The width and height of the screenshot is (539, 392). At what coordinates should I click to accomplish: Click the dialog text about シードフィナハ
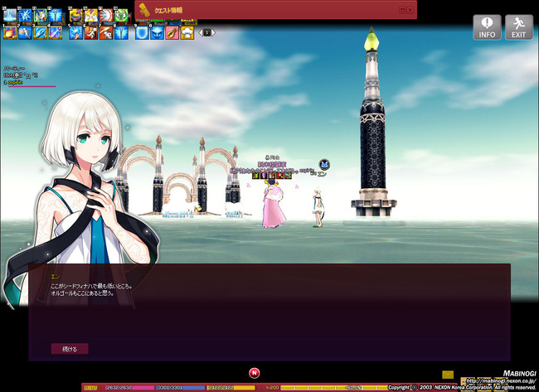92,286
